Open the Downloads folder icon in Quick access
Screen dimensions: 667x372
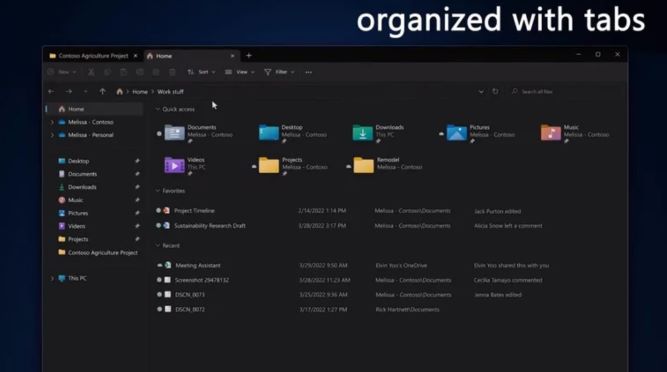pos(363,133)
